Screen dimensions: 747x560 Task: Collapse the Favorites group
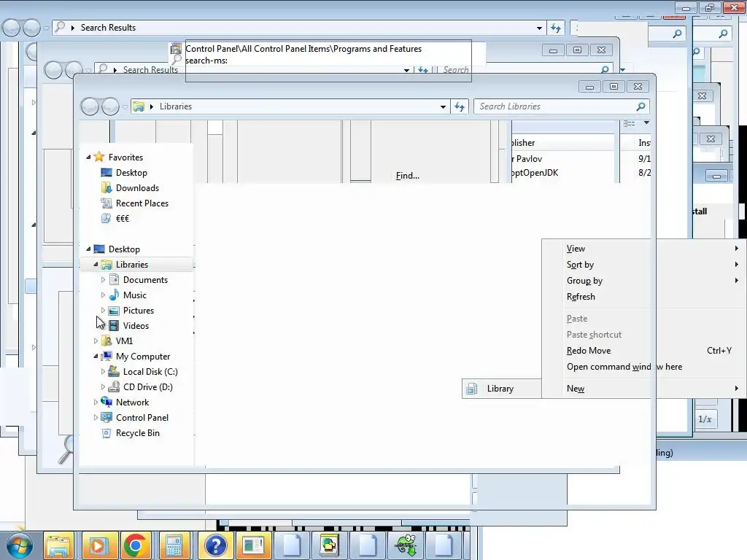[x=88, y=157]
